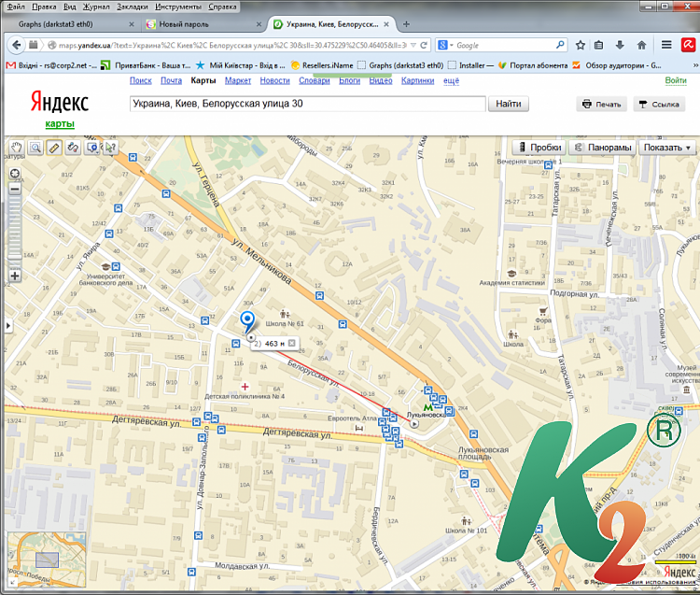
Task: Reload the page with refresh icon
Action: click(x=424, y=45)
